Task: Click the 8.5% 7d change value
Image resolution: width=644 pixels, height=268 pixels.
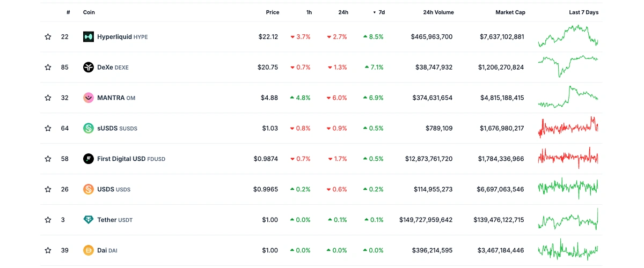Action: (373, 37)
